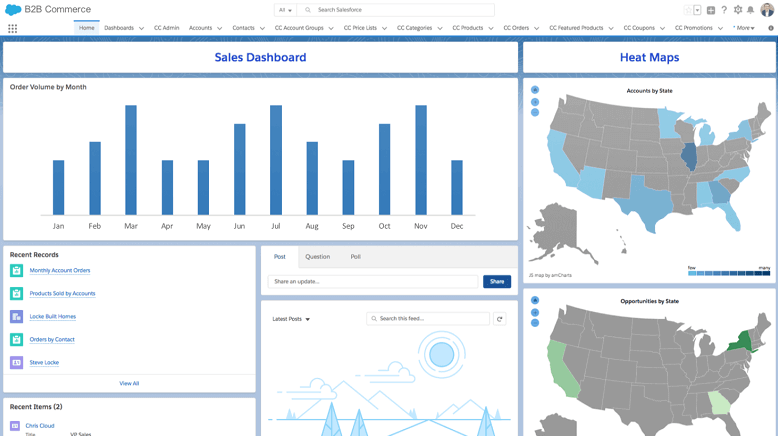This screenshot has height=436, width=778.
Task: Click the search magnifier icon in Salesforce search
Action: (308, 10)
